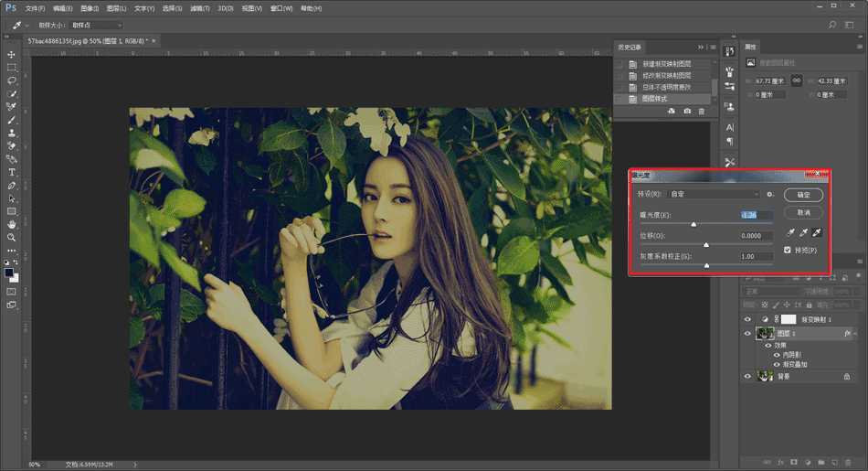Viewport: 868px width, 471px height.
Task: Click the 曝光度 exposure slider handle
Action: coord(693,224)
